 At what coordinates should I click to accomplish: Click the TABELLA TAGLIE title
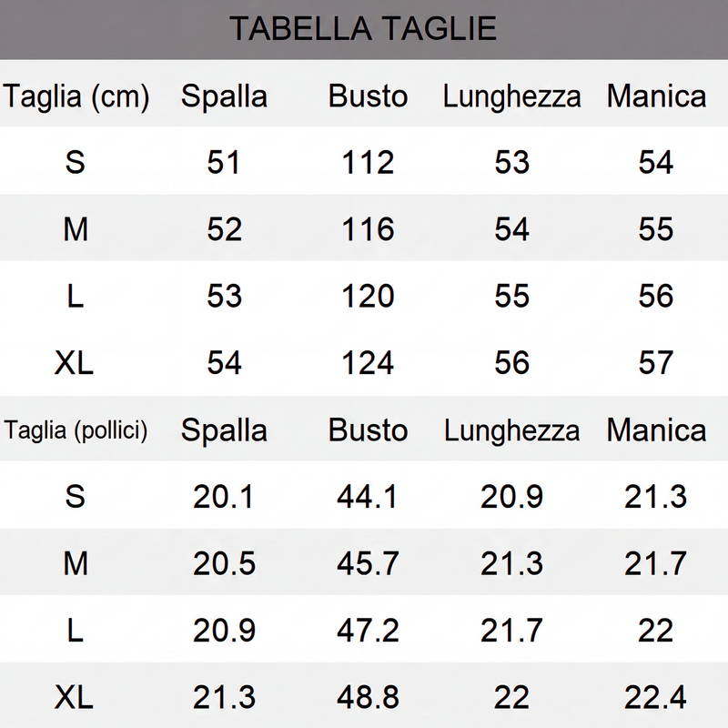point(363,28)
